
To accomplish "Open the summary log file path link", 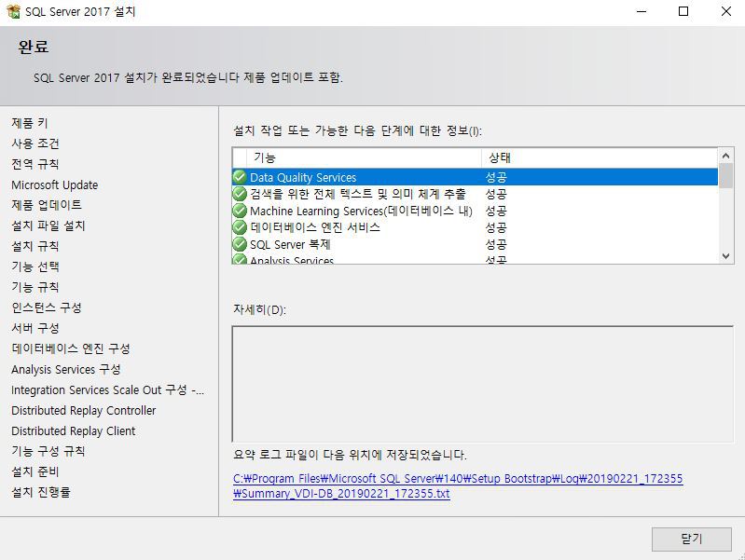I will tap(458, 485).
